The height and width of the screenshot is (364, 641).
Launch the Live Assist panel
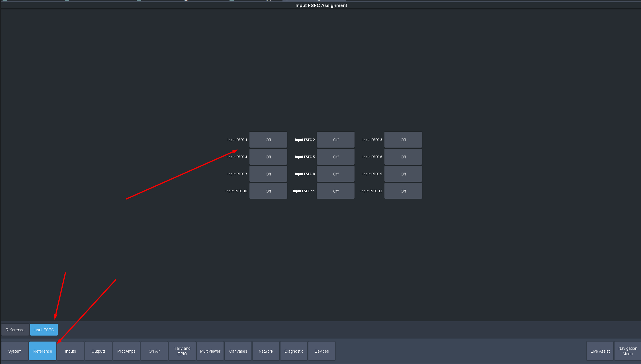click(600, 351)
